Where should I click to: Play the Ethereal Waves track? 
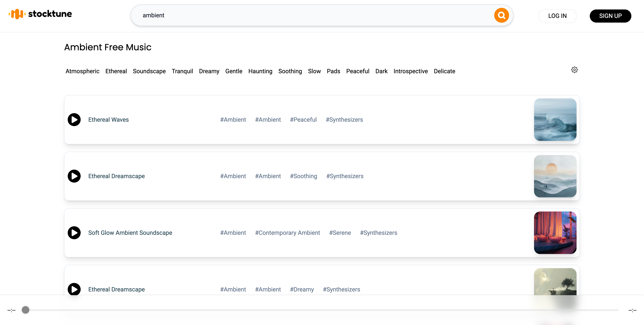pos(74,120)
